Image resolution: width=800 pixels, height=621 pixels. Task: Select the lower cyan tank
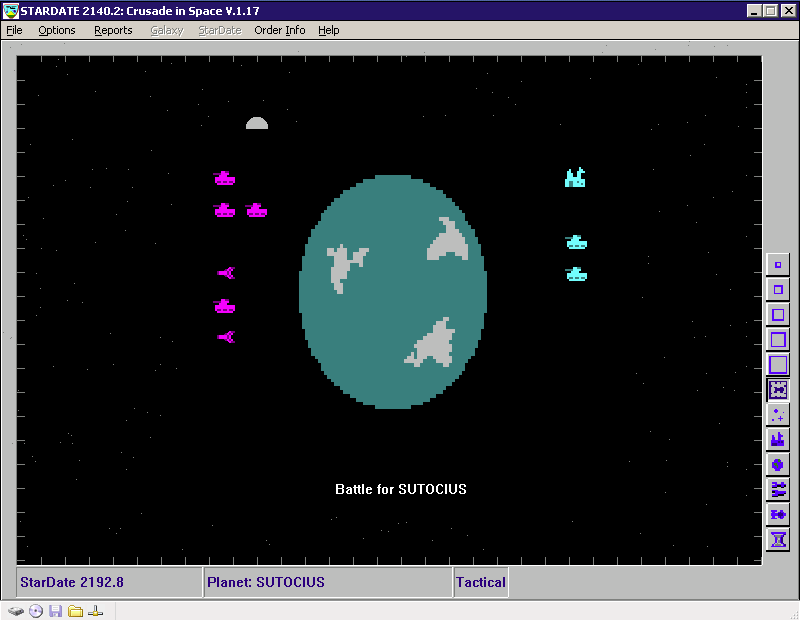[x=577, y=275]
